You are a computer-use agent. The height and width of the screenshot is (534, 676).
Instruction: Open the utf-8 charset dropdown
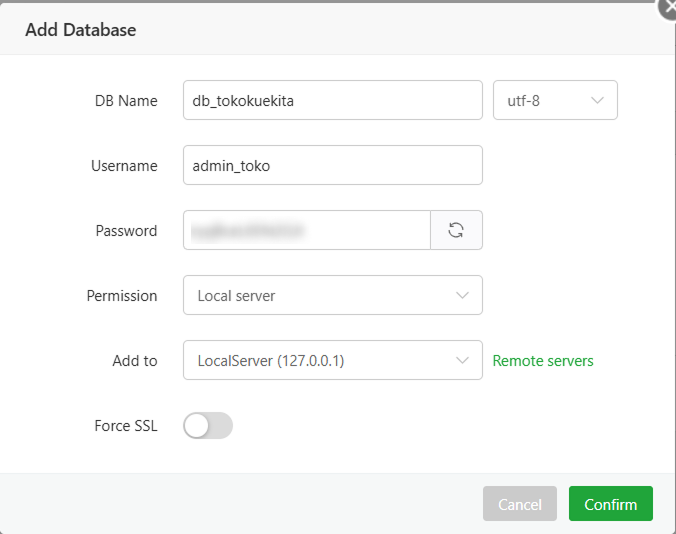(555, 100)
